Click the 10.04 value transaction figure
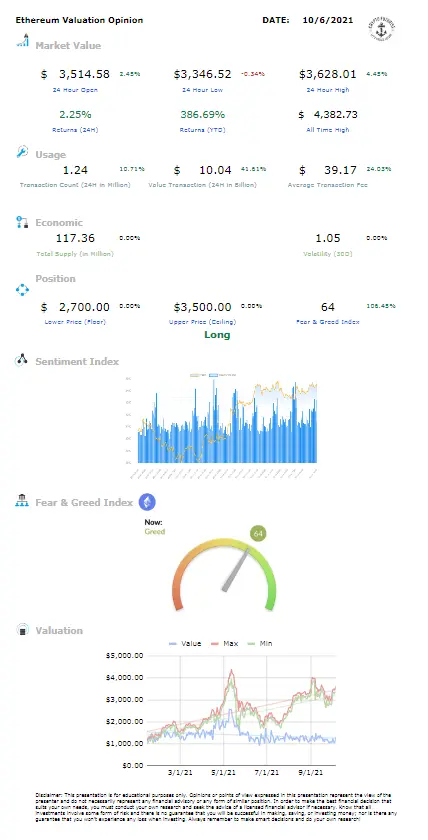Viewport: 428px width, 840px height. pyautogui.click(x=215, y=170)
